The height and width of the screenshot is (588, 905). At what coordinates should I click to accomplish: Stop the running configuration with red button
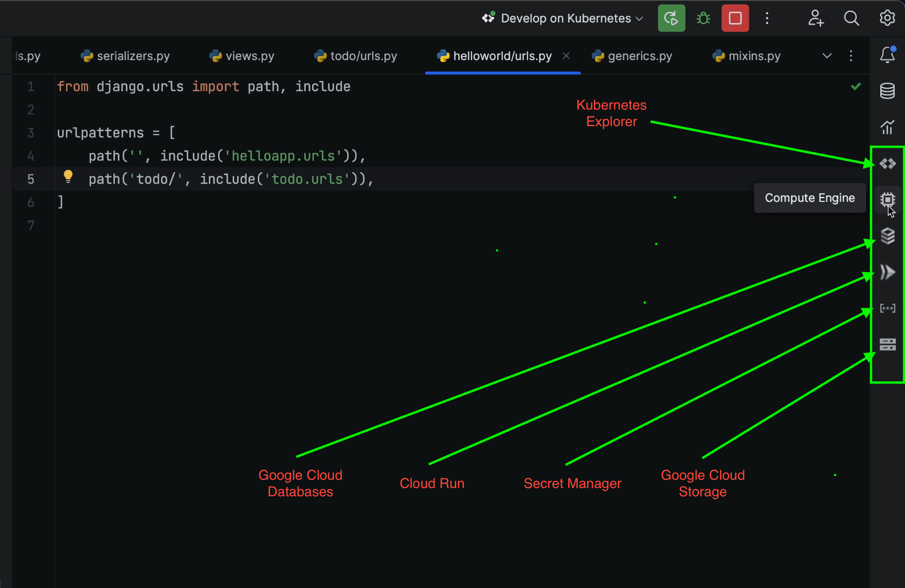[x=735, y=18]
